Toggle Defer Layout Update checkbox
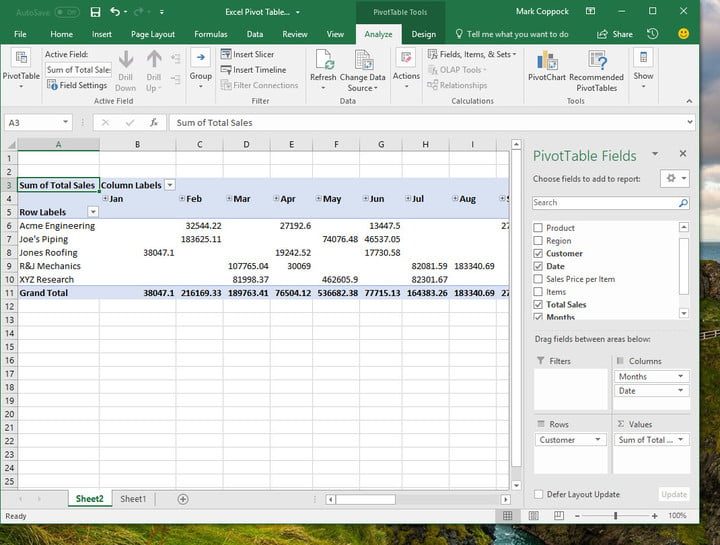 tap(539, 494)
